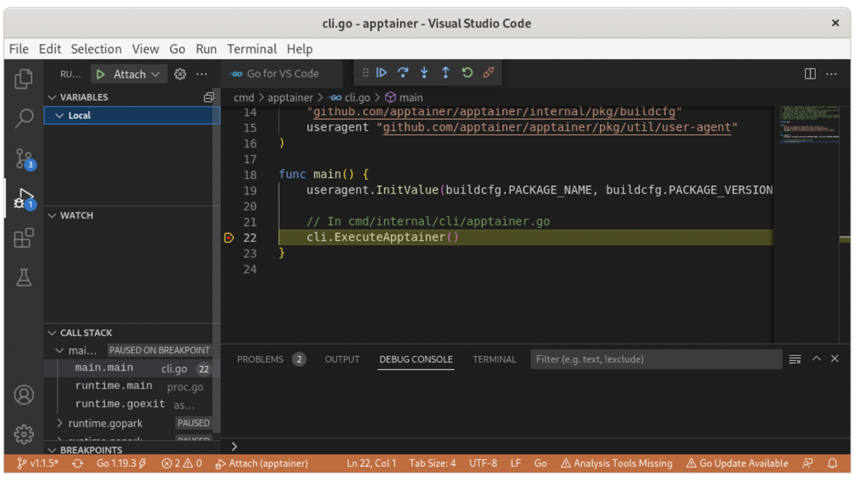Switch to the TERMINAL panel tab
Image resolution: width=868 pixels, height=482 pixels.
[494, 359]
